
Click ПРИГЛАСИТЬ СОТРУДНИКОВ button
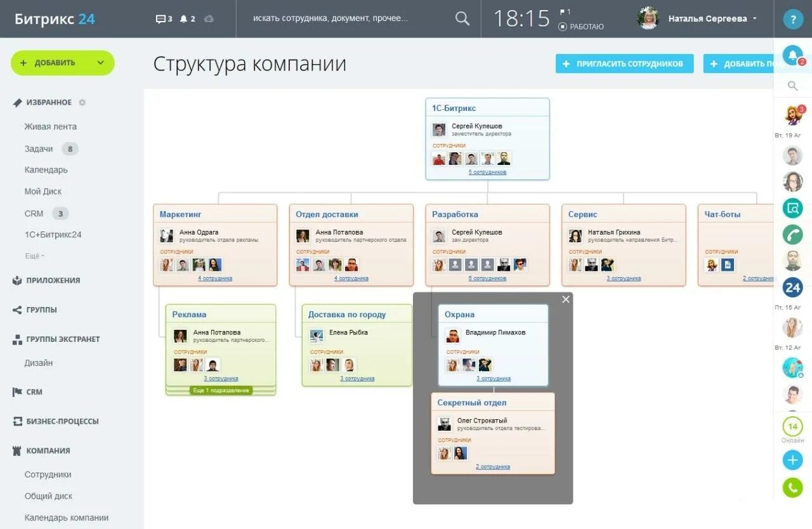(x=624, y=63)
